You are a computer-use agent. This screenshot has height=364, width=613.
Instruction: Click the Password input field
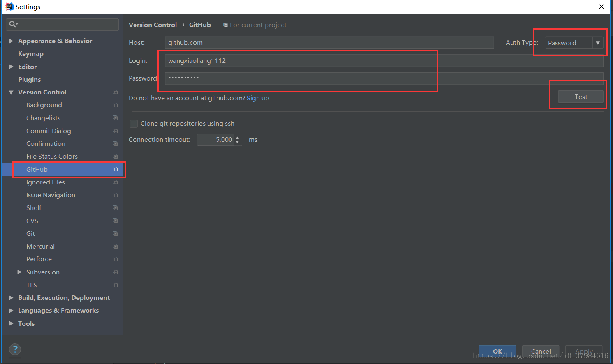(x=384, y=78)
